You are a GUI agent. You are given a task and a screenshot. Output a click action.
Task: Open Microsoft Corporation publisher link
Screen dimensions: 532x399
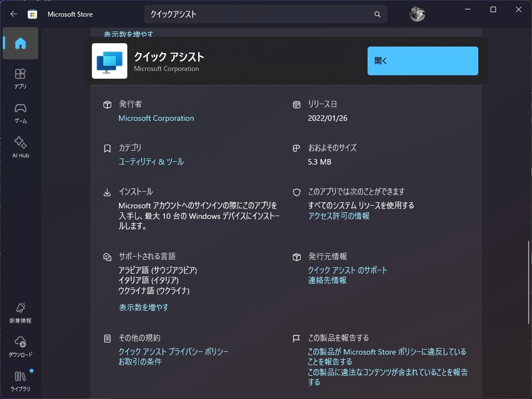click(156, 118)
